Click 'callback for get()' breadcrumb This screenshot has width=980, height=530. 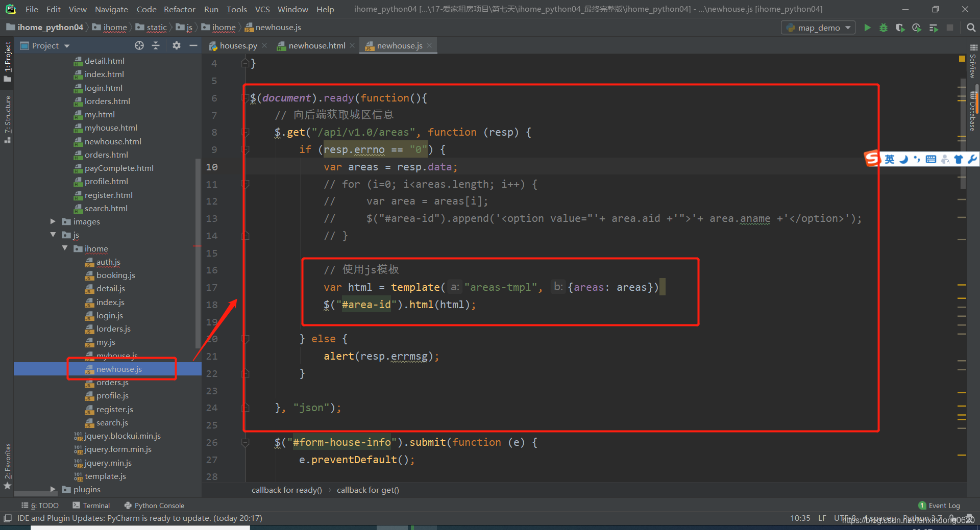pyautogui.click(x=367, y=490)
